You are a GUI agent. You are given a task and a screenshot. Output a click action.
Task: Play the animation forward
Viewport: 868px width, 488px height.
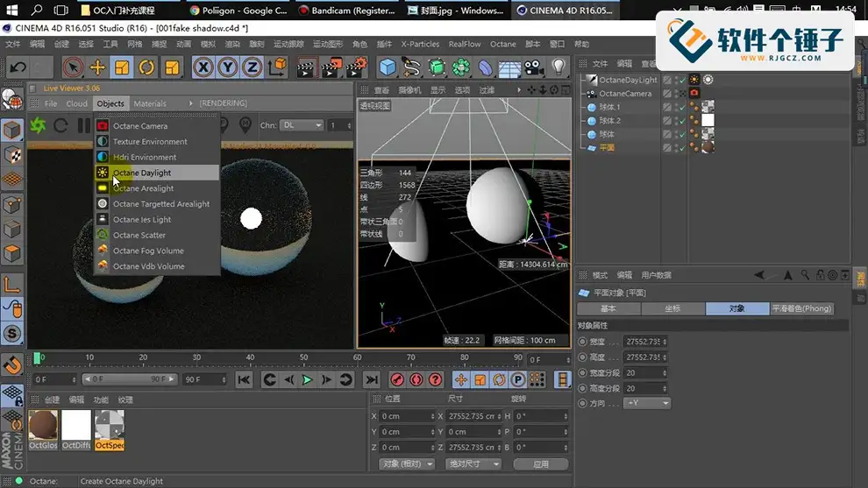307,379
